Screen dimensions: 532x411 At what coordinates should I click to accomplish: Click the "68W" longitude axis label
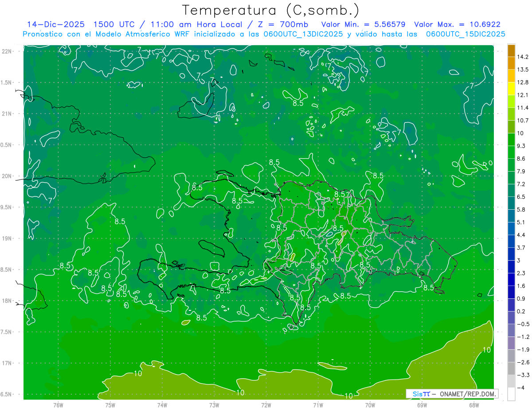(x=474, y=405)
